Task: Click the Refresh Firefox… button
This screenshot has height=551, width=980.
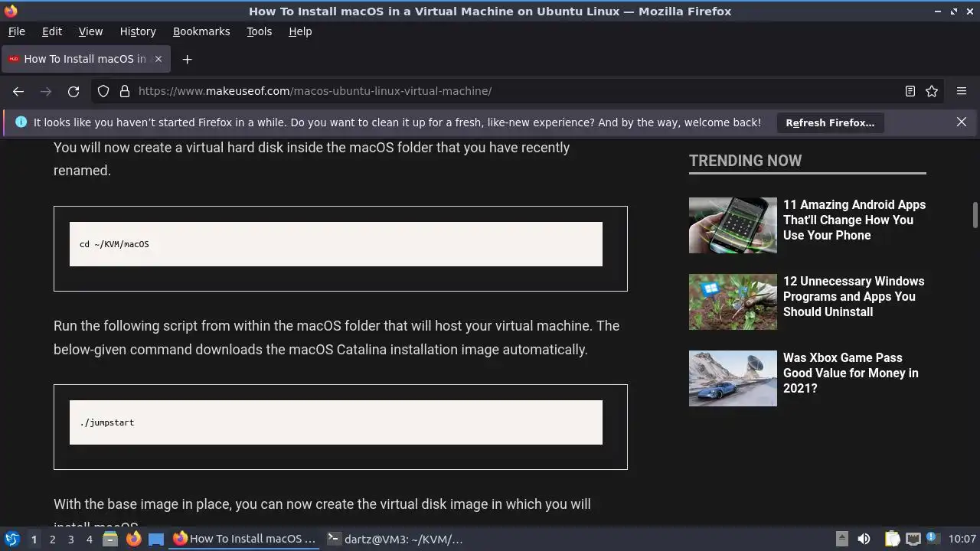Action: (x=830, y=122)
